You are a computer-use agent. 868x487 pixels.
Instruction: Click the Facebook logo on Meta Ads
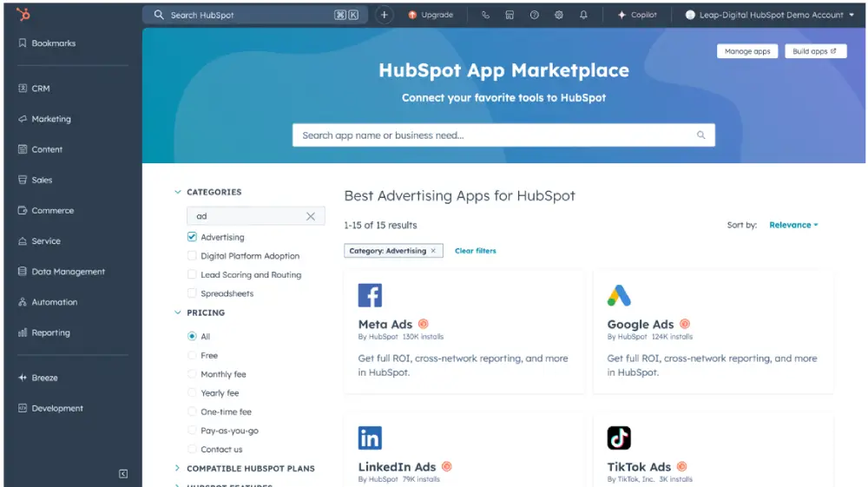pos(370,295)
